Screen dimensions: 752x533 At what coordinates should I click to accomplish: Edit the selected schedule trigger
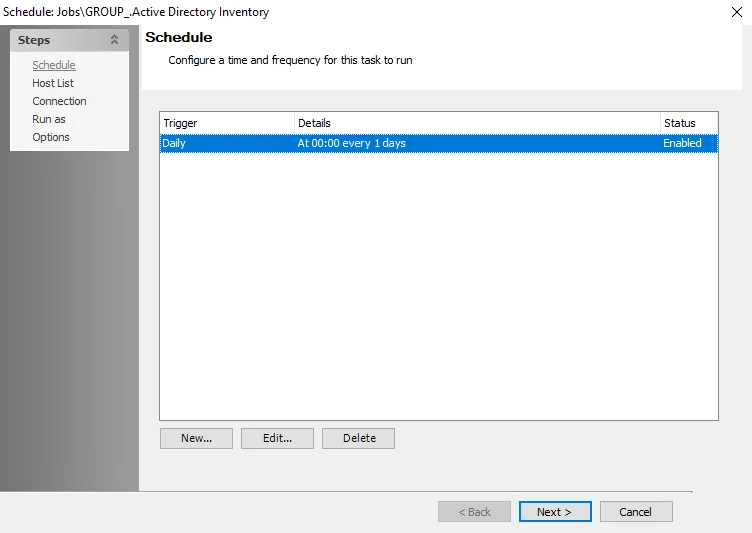coord(277,438)
